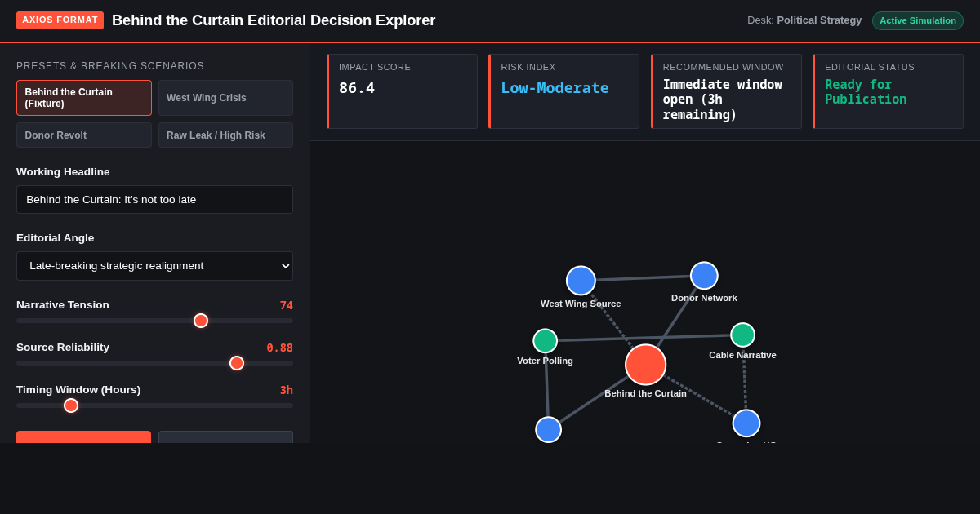This screenshot has width=980, height=514.
Task: Click the Timing Window value 3h
Action: point(287,390)
